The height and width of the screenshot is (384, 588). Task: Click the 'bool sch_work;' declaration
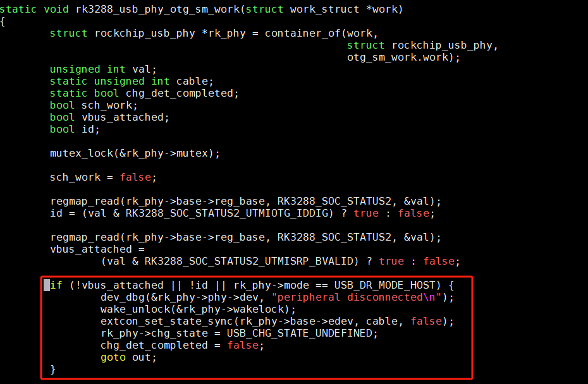pyautogui.click(x=94, y=105)
